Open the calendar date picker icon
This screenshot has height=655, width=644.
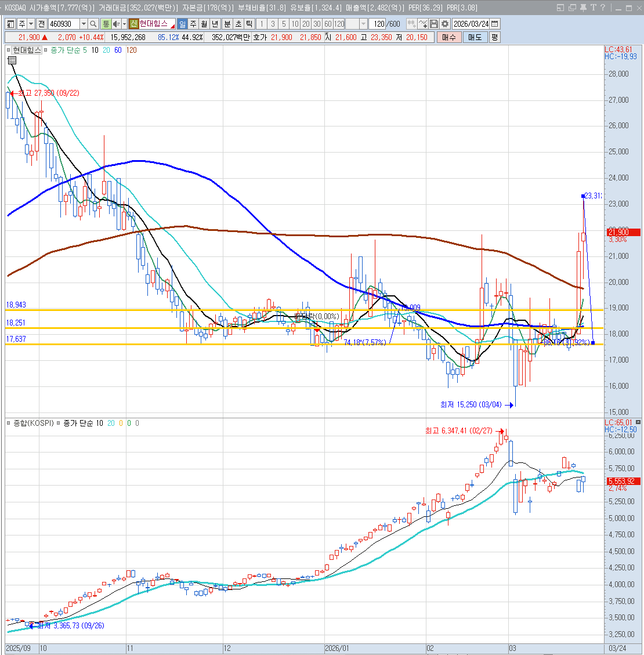(x=495, y=24)
